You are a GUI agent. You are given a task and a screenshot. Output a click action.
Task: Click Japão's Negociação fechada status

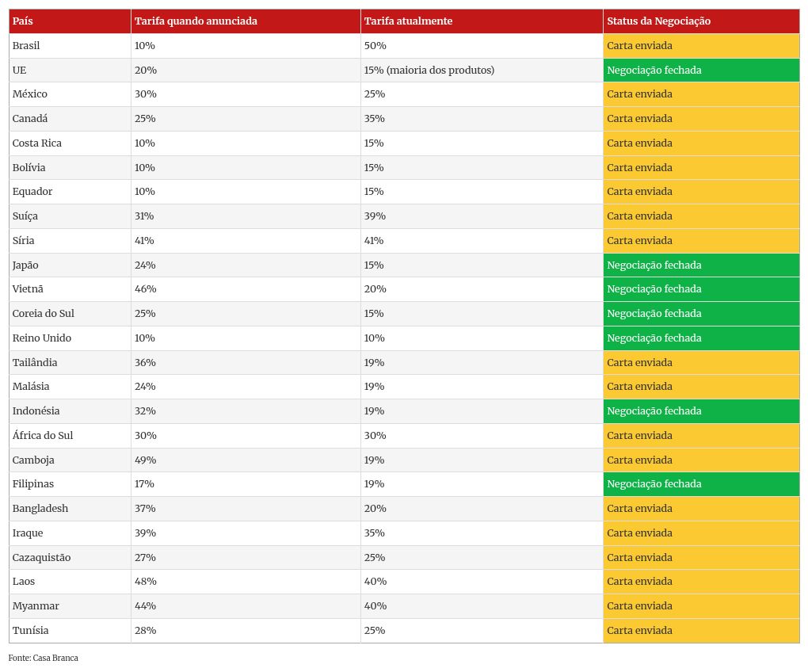(700, 265)
